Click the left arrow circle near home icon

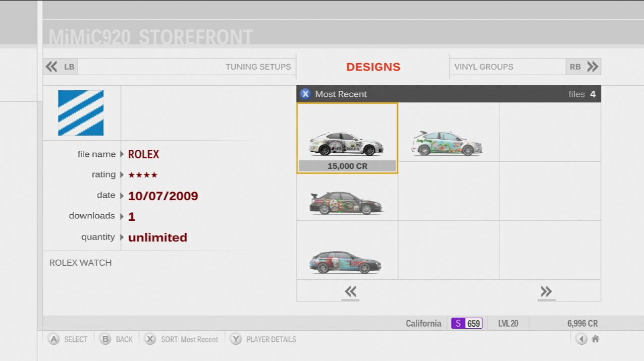[x=581, y=339]
